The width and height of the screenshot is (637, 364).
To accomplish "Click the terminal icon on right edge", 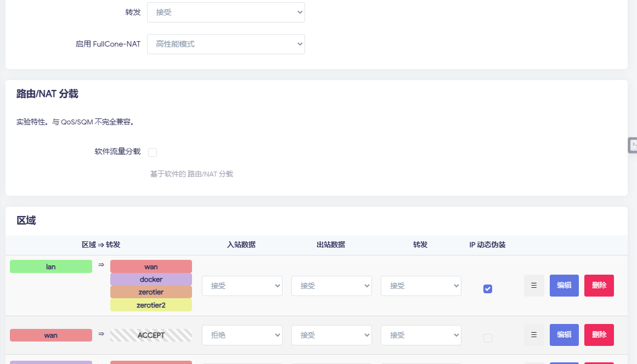I will click(633, 145).
